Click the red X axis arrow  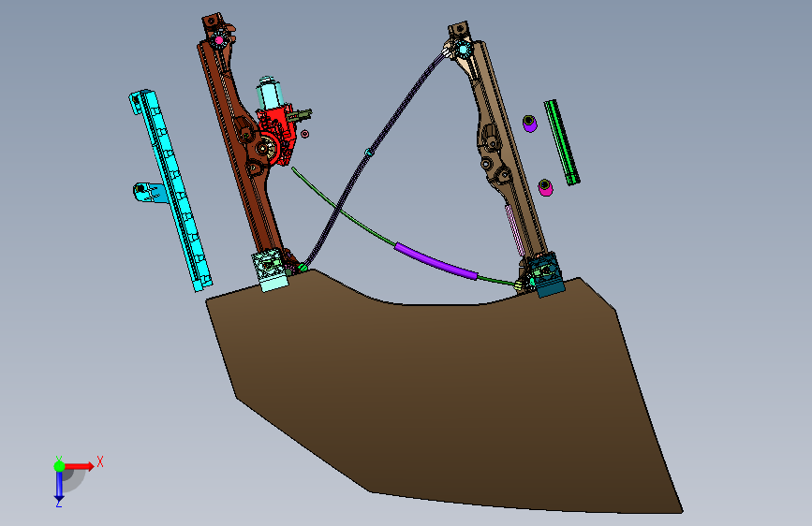79,466
